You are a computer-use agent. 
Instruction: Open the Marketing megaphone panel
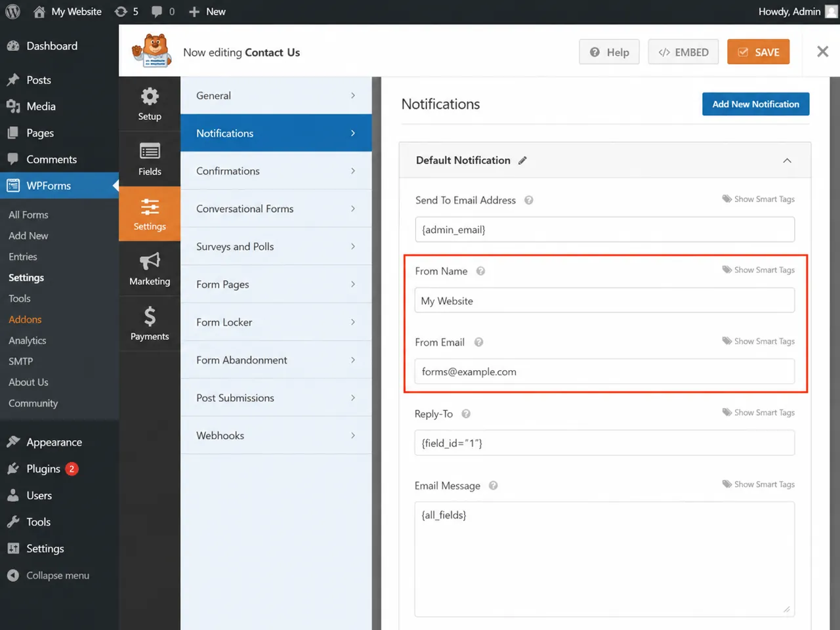[150, 269]
